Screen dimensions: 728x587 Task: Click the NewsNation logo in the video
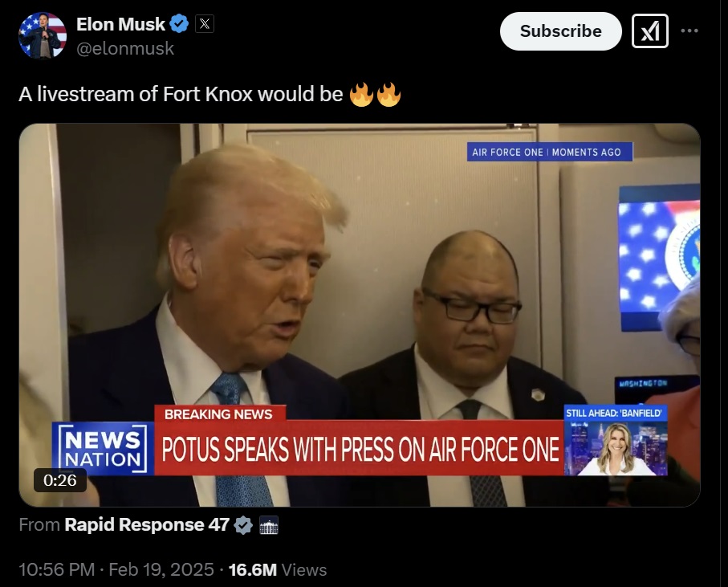103,449
